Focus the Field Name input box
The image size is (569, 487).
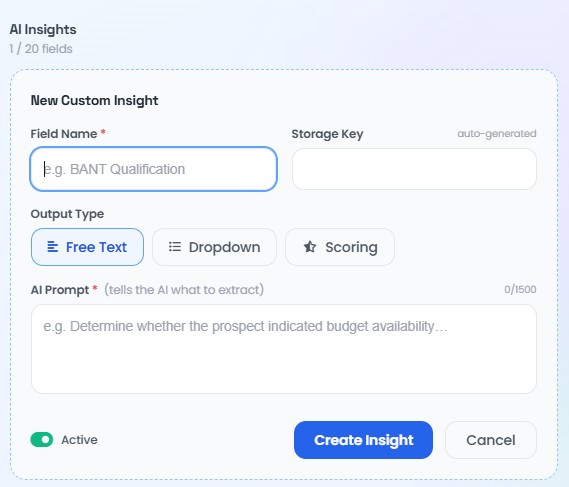[x=153, y=169]
